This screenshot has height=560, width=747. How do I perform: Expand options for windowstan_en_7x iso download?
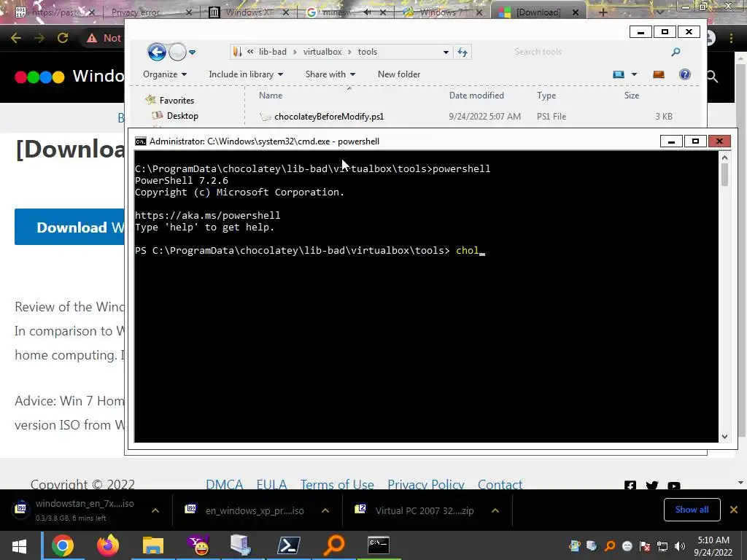(x=155, y=510)
